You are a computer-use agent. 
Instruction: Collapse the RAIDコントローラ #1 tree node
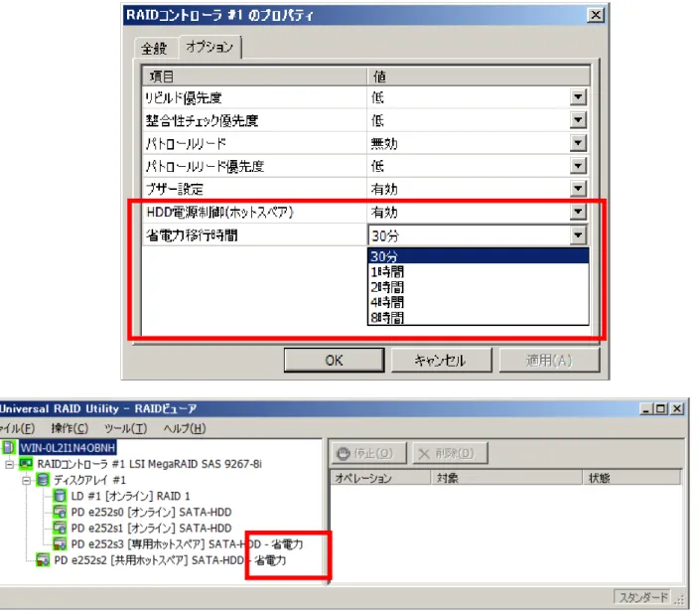click(9, 464)
